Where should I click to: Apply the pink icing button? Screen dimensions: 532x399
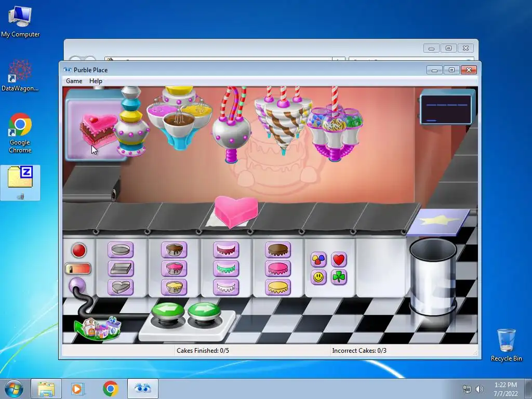tap(278, 269)
